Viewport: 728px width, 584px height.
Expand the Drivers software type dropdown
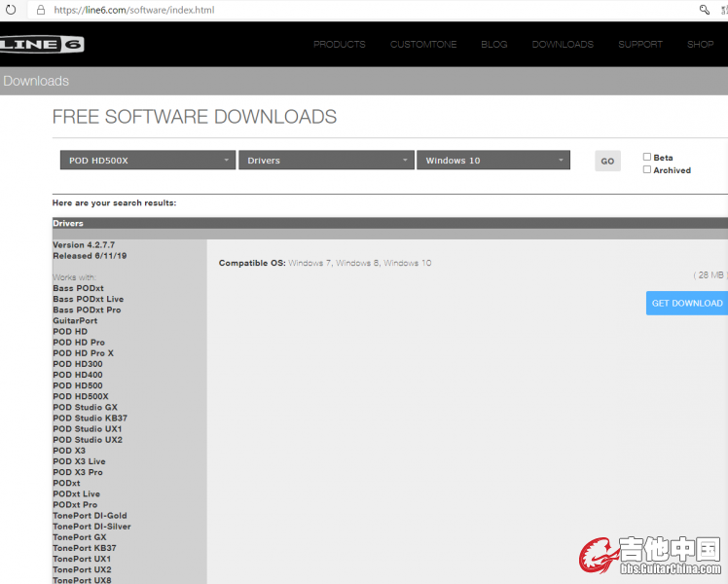tap(326, 161)
